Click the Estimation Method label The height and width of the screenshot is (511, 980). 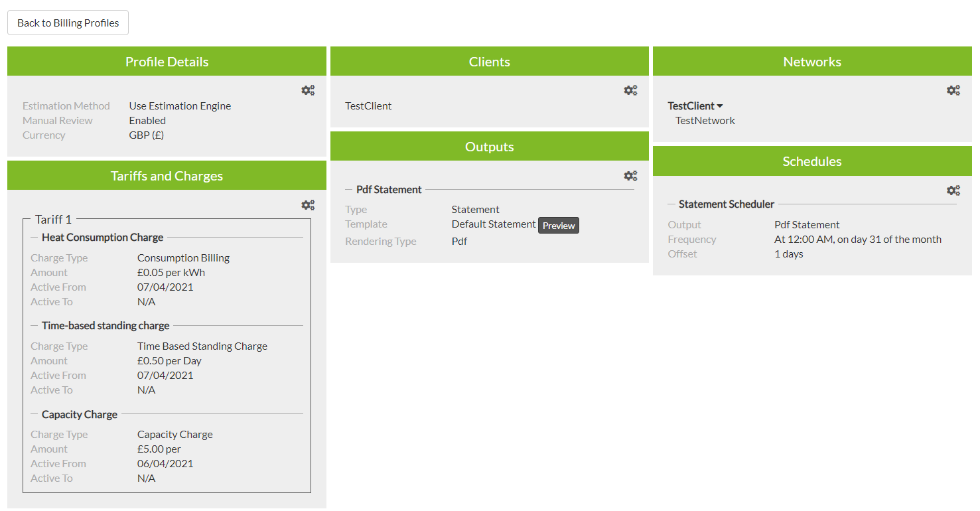[x=66, y=106]
